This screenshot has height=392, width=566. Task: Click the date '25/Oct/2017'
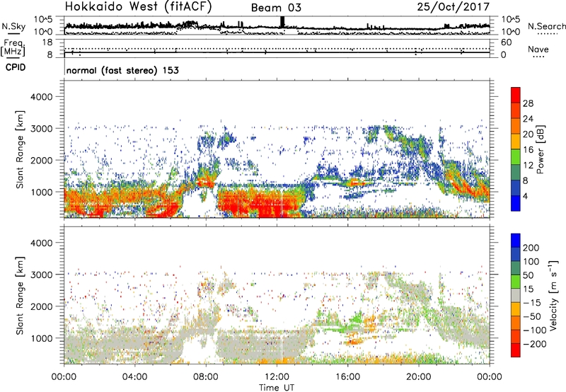click(454, 7)
